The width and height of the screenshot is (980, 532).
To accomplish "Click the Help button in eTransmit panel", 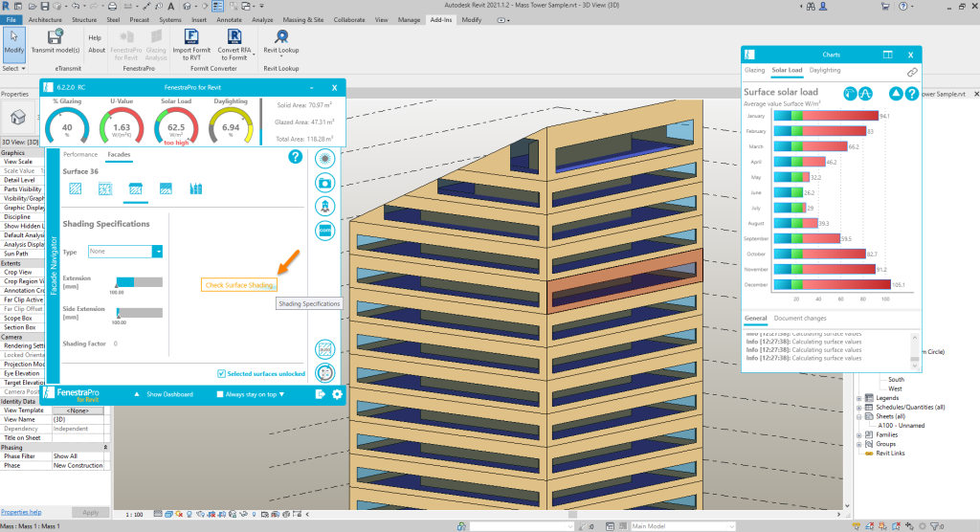I will point(95,37).
